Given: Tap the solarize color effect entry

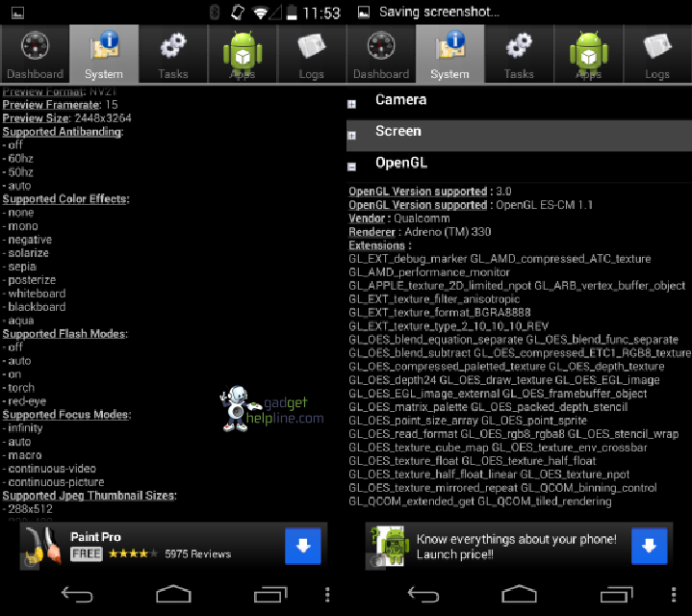Looking at the screenshot, I should 26,253.
